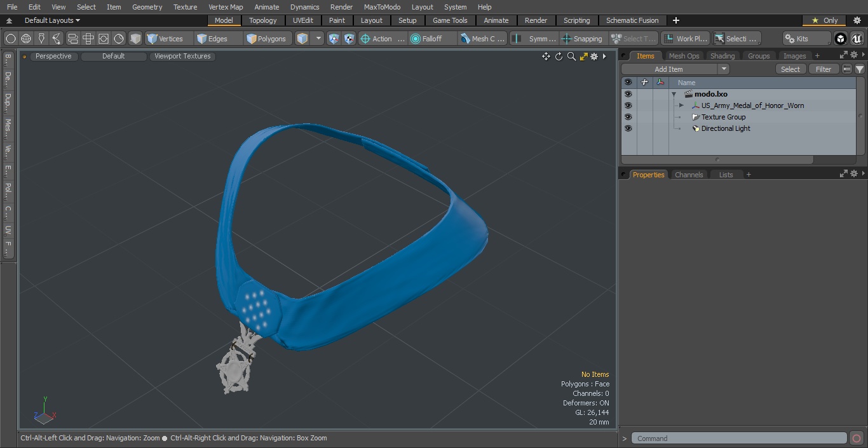Open the layout settings gear icon
The image size is (868, 448).
pyautogui.click(x=857, y=20)
